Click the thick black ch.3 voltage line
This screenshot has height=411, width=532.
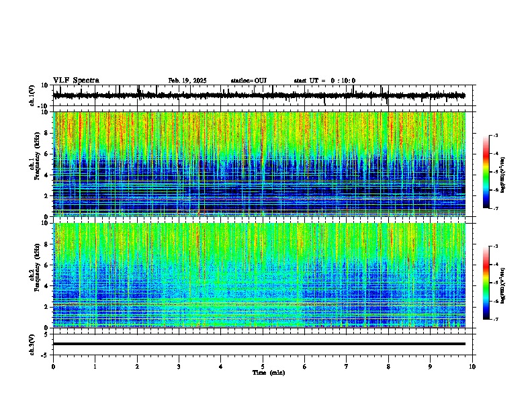click(259, 344)
